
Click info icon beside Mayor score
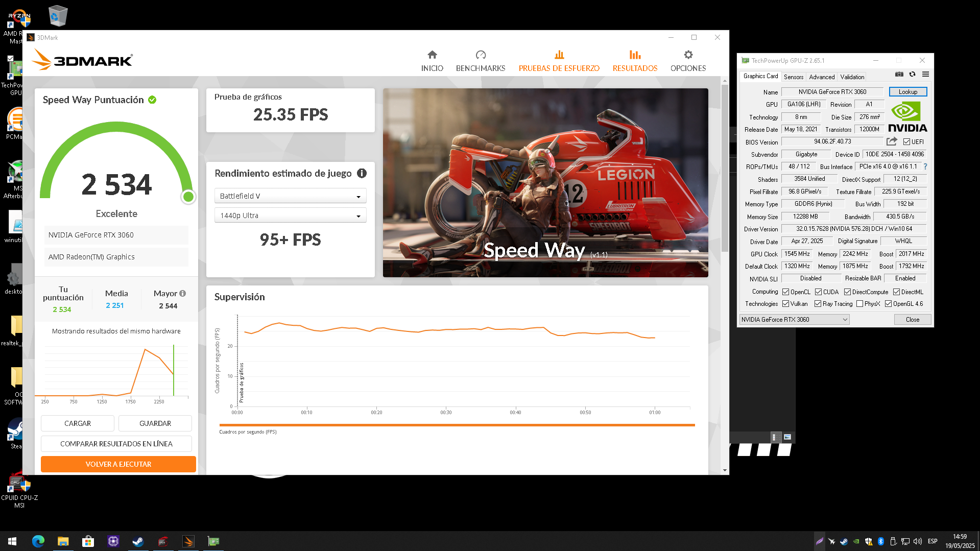click(183, 293)
